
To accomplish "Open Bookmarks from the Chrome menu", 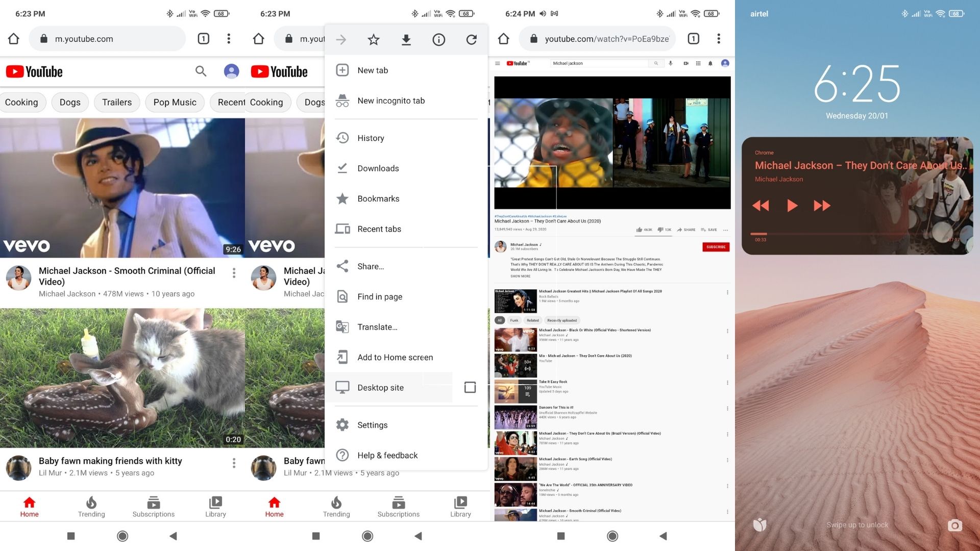I will tap(406, 199).
